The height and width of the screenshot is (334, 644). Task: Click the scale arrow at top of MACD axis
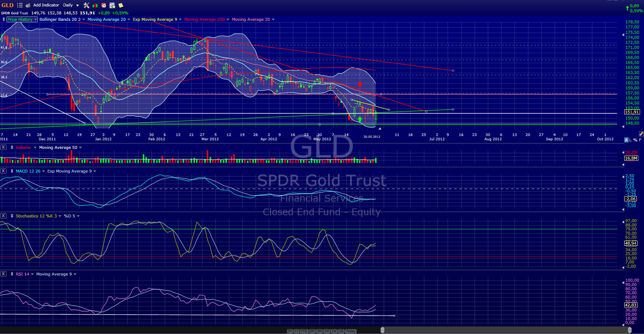coord(623,177)
